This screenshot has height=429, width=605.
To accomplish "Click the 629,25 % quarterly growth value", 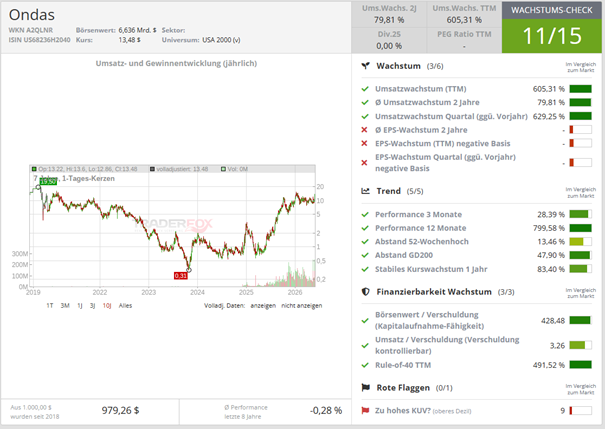I will click(549, 116).
